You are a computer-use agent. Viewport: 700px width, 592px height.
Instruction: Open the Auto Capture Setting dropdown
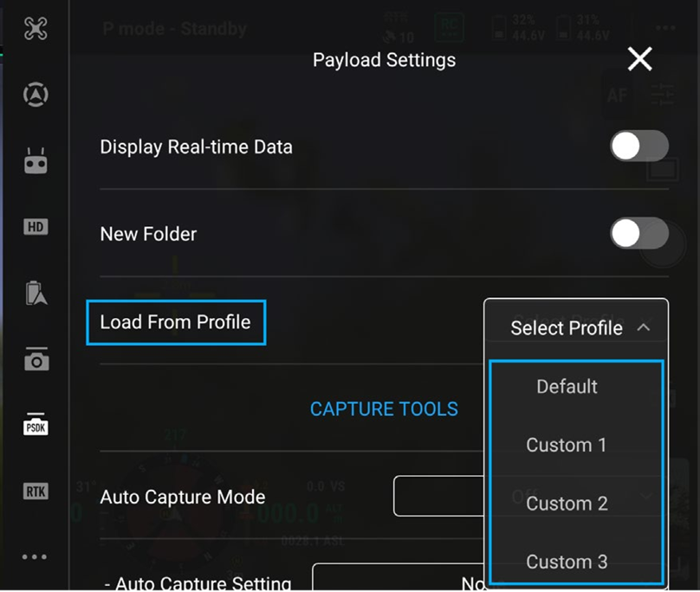point(399,576)
